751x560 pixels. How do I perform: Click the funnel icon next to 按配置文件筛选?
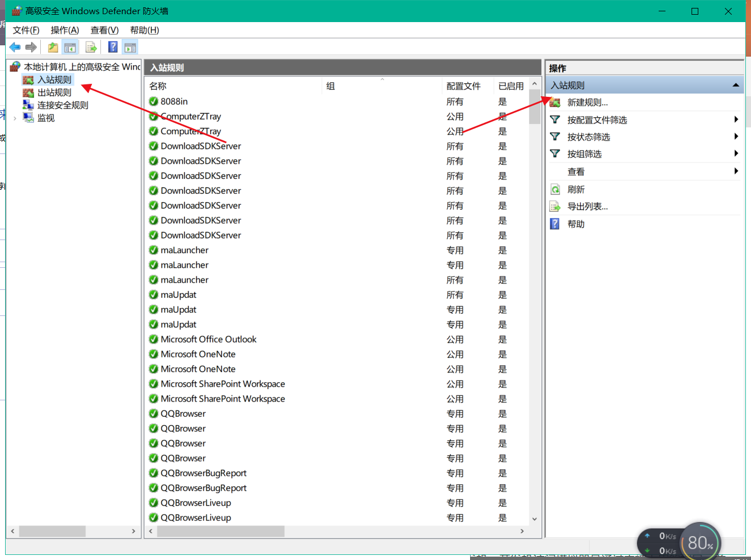click(x=555, y=119)
